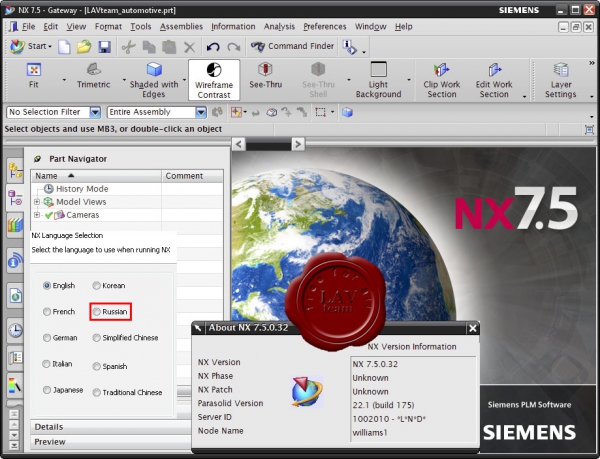Select Italian language radio button
The image size is (600, 459).
[x=47, y=364]
